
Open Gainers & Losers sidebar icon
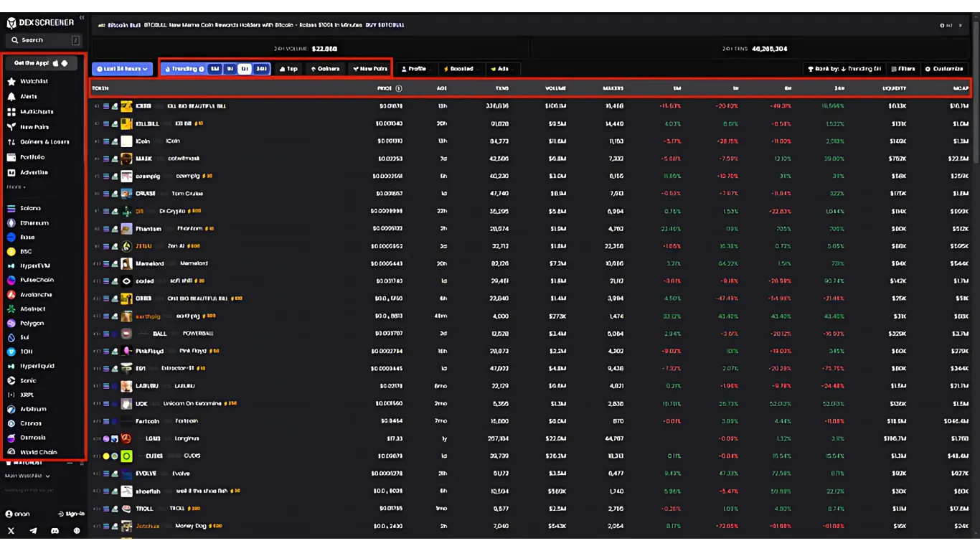(x=11, y=142)
